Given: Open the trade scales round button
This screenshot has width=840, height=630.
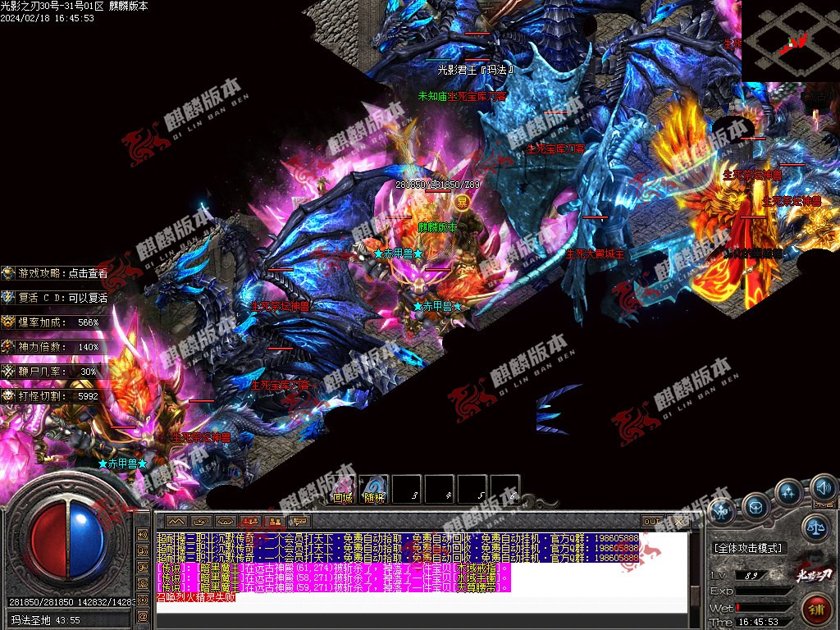Looking at the screenshot, I should coord(815,527).
